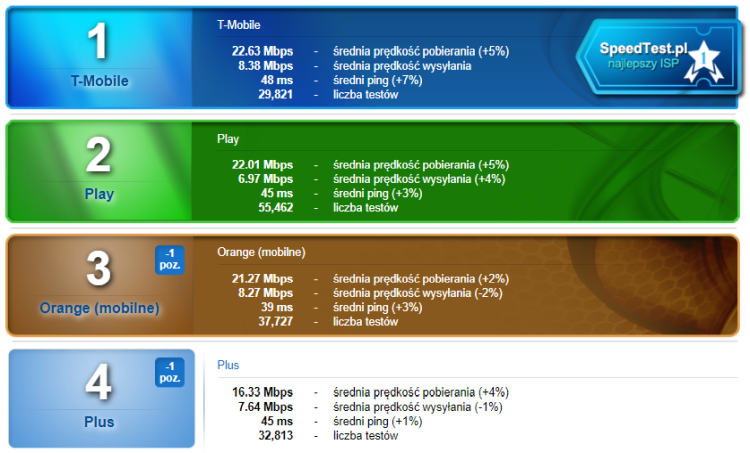Click Orange's 39 ms average ping value

[277, 307]
